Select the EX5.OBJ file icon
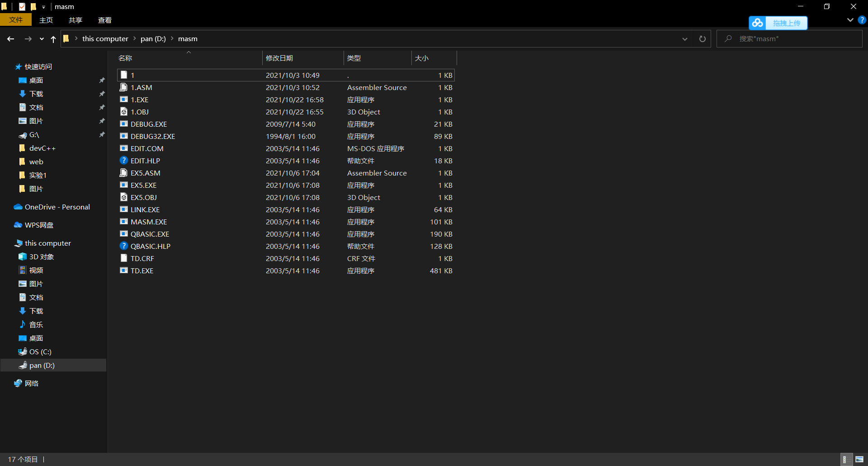Viewport: 868px width, 466px height. pyautogui.click(x=123, y=197)
